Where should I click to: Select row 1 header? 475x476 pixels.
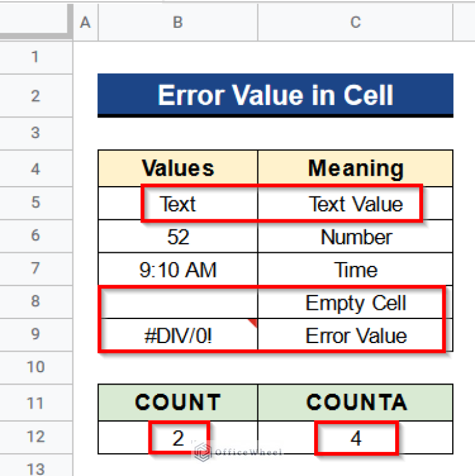(36, 57)
